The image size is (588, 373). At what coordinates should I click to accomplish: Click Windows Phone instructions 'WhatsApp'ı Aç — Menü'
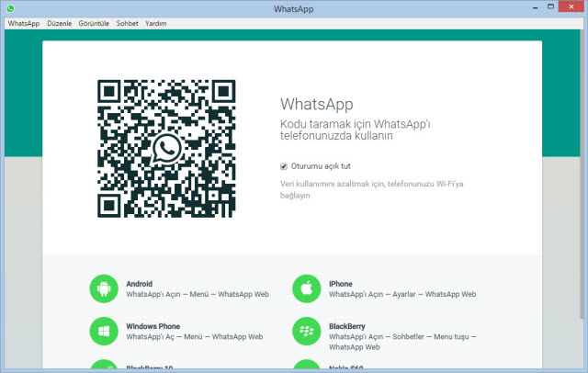click(164, 336)
